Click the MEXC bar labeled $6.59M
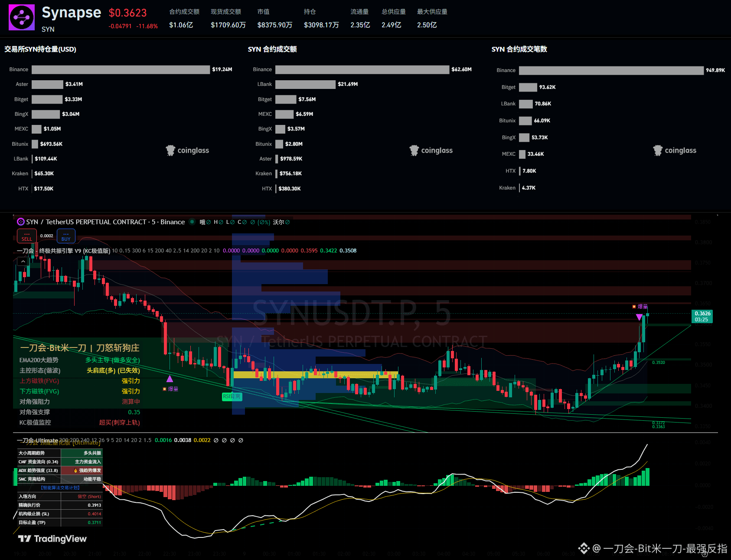 (284, 114)
